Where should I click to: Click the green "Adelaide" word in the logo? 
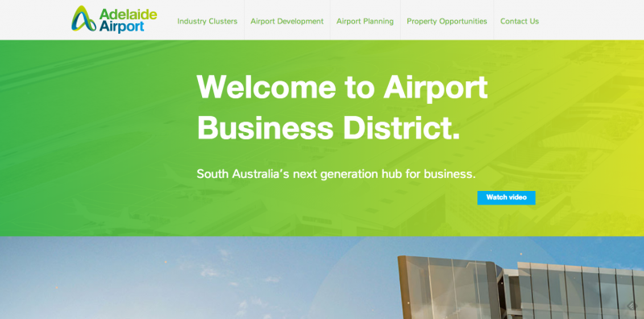click(x=128, y=14)
